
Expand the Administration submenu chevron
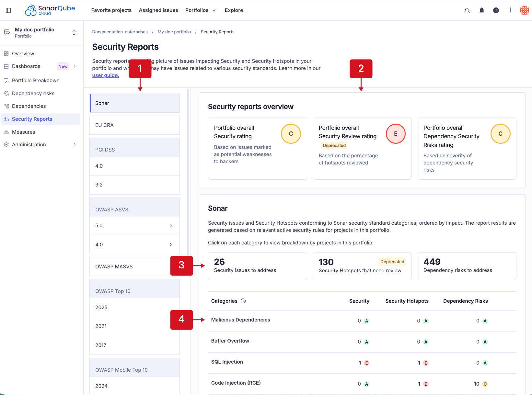tap(75, 144)
